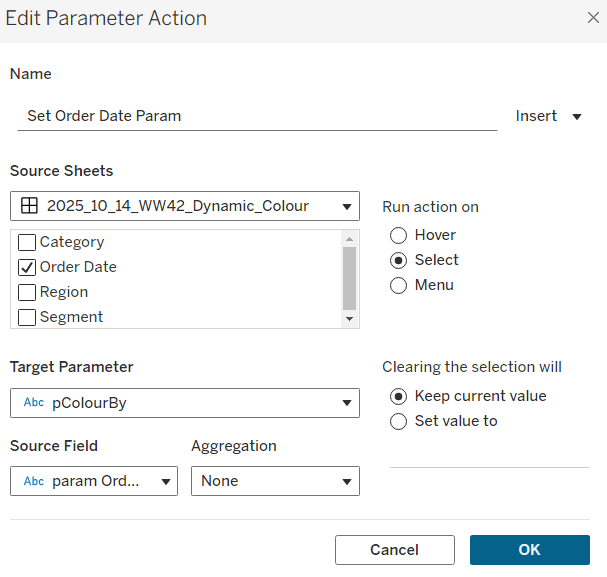Enable the Region sheet checkbox
607x577 pixels.
coord(28,292)
